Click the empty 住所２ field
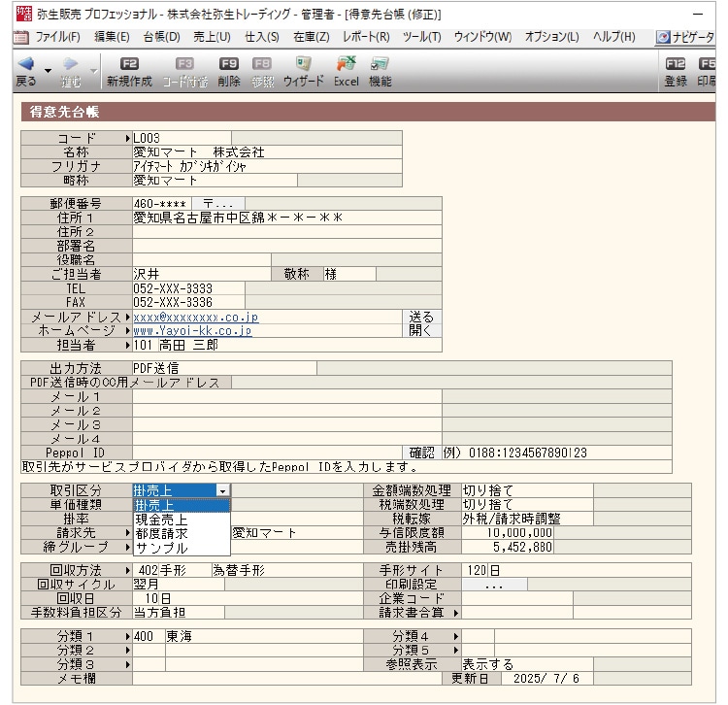This screenshot has height=705, width=728. pos(287,232)
